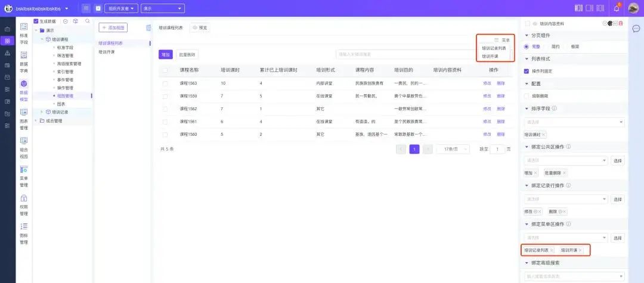Screen dimensions: 644x283
Task: Open the 绑定记录行操作 select box
Action: [565, 200]
